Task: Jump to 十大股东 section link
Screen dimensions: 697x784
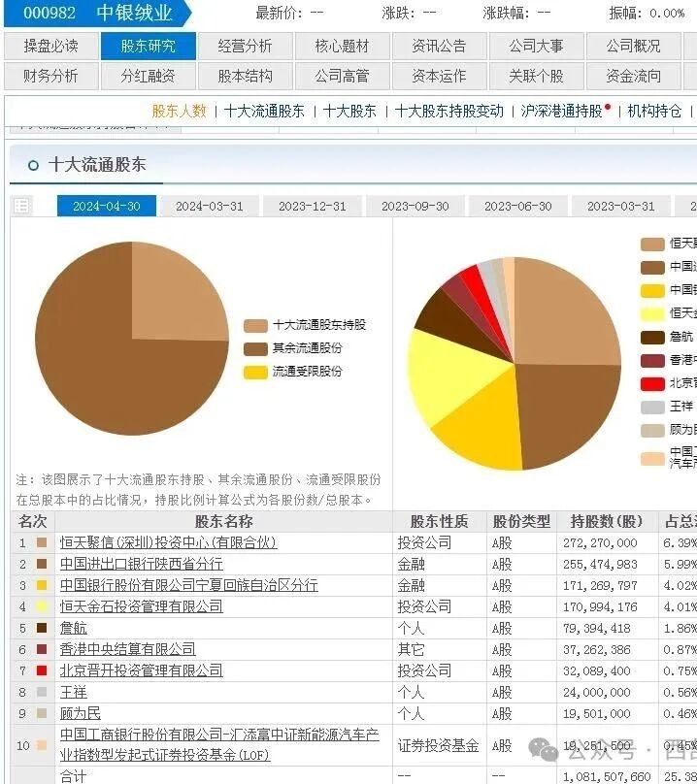Action: click(x=349, y=111)
